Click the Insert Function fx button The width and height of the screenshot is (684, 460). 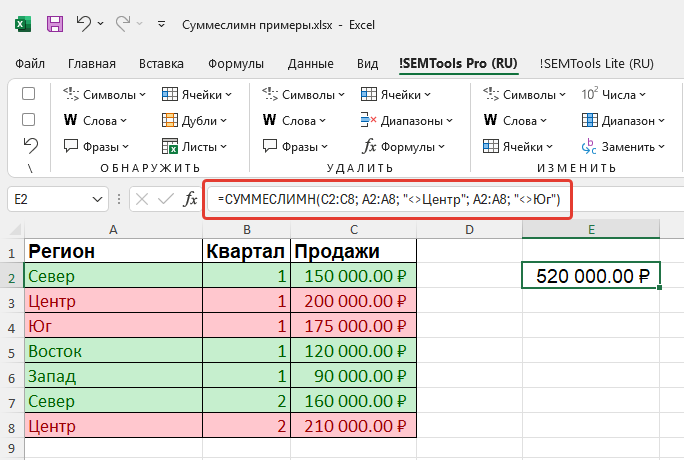pyautogui.click(x=190, y=199)
